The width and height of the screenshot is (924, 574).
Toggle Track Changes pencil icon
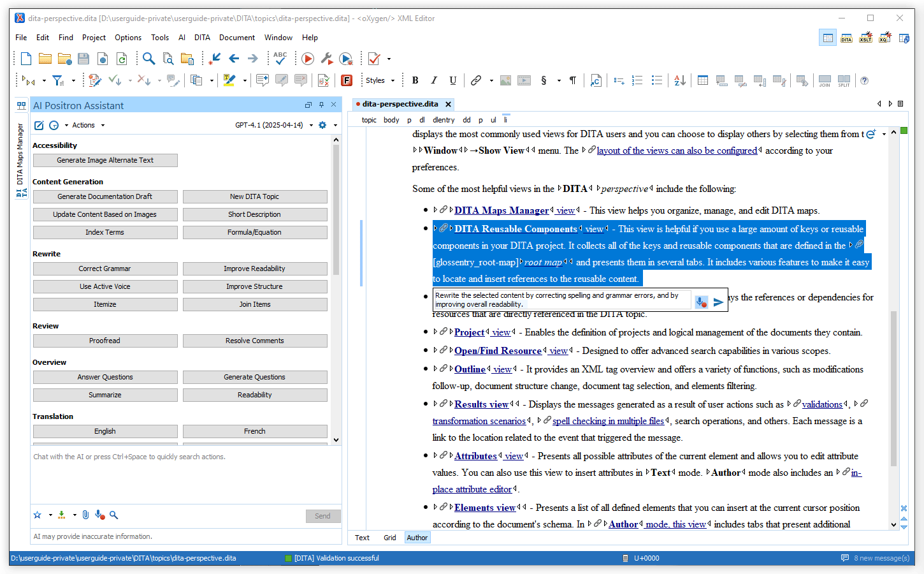pyautogui.click(x=95, y=80)
